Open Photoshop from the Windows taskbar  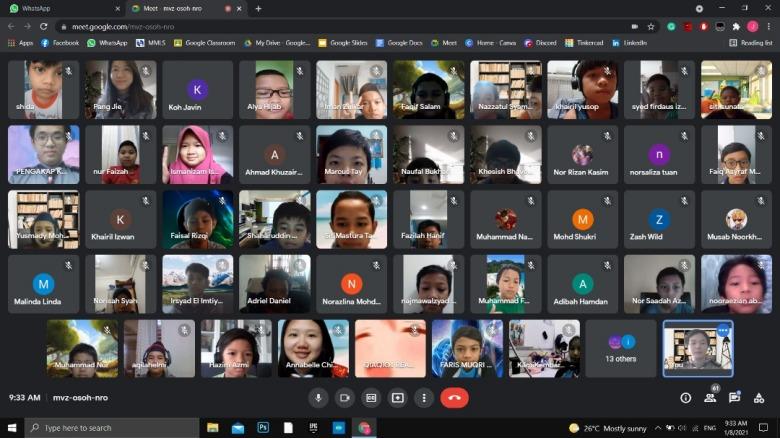click(x=264, y=428)
